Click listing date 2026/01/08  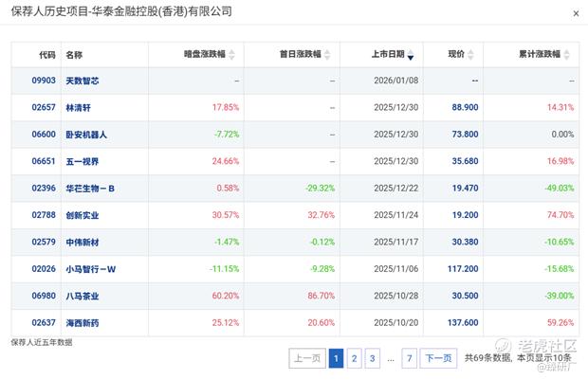(x=396, y=81)
